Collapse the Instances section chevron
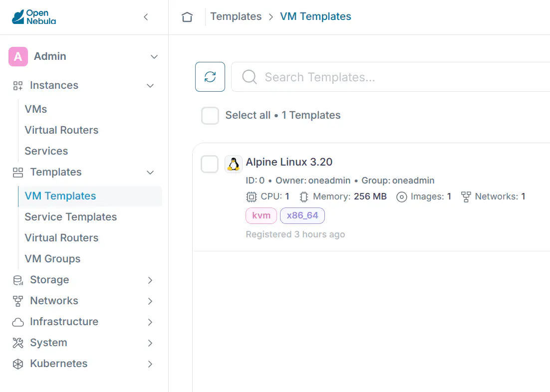The width and height of the screenshot is (550, 392). tap(150, 86)
